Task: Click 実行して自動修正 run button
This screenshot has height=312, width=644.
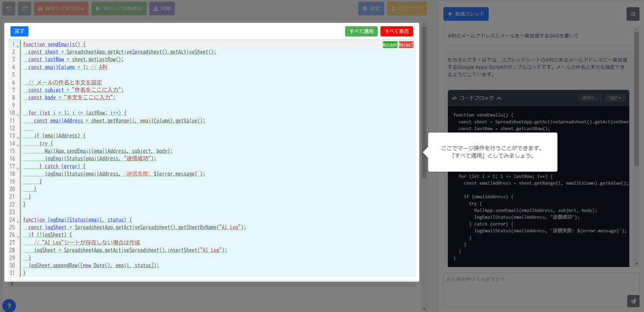Action: click(119, 9)
